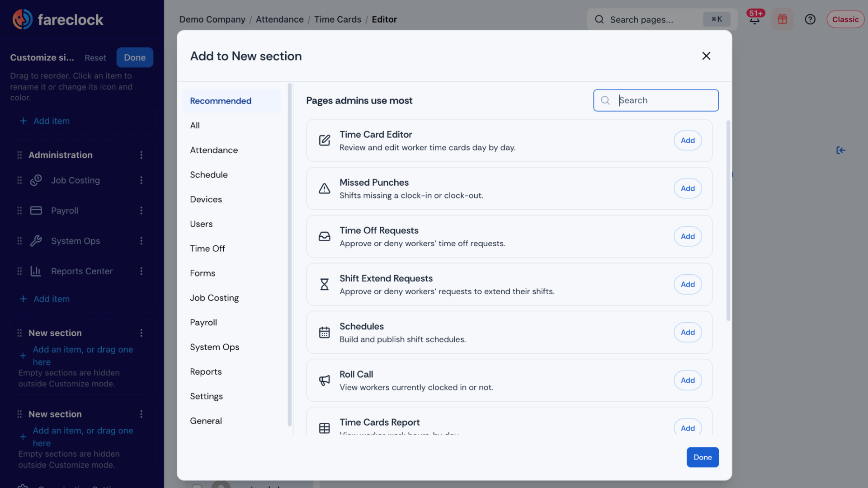Click the blue Done button in dialog

tap(703, 457)
